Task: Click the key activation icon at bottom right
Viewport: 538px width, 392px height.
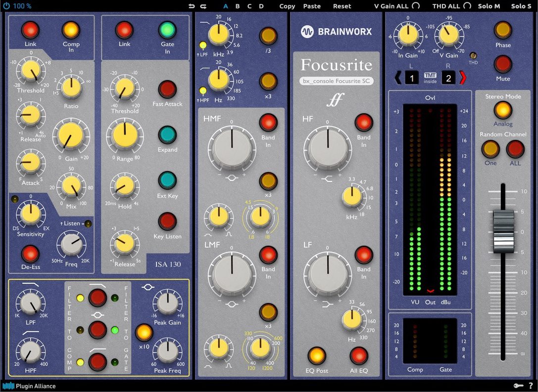Action: tap(519, 386)
